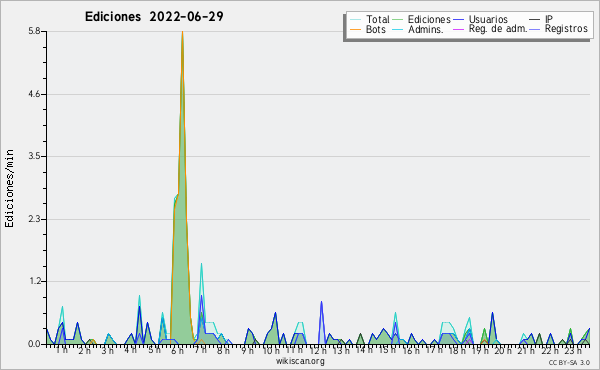600x370 pixels.
Task: Click the '3 h' x-axis label
Action: pos(108,350)
